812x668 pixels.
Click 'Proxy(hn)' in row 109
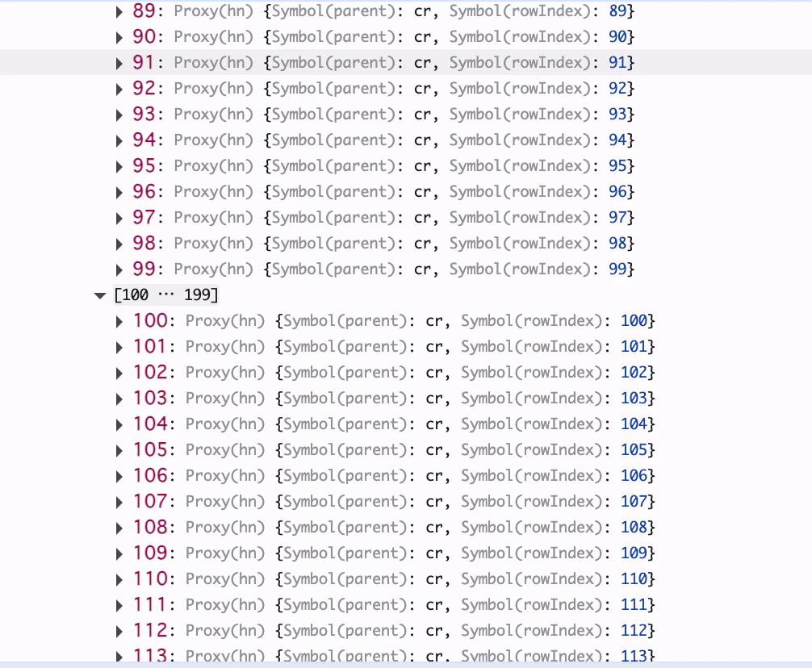[225, 553]
